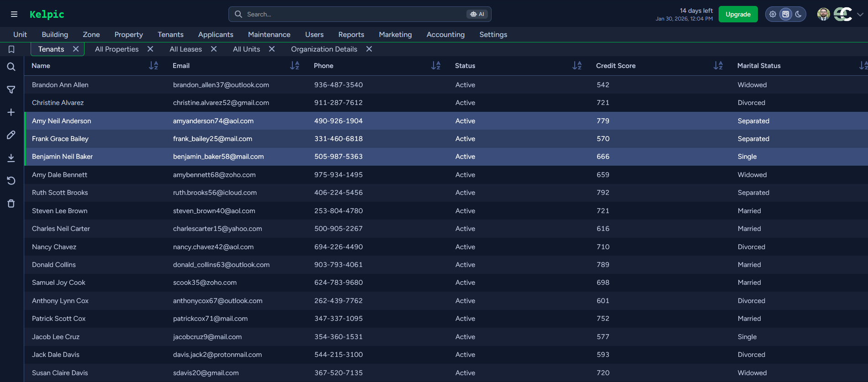This screenshot has width=868, height=382.
Task: Select the Christine Alvarez name cell
Action: pyautogui.click(x=58, y=103)
